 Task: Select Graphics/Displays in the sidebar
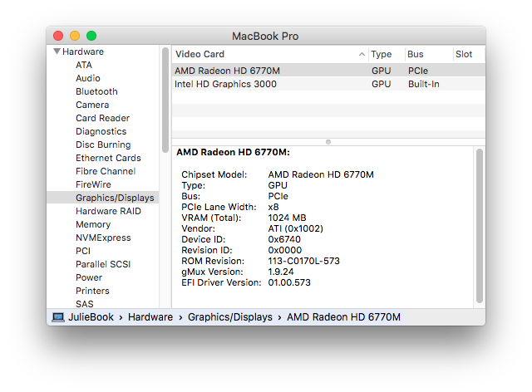click(103, 198)
